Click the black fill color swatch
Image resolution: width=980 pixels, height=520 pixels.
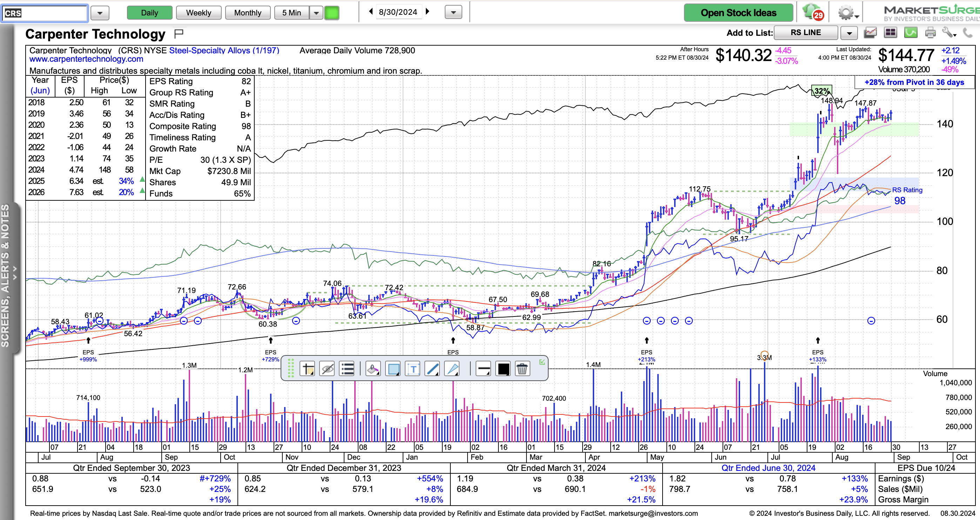503,368
